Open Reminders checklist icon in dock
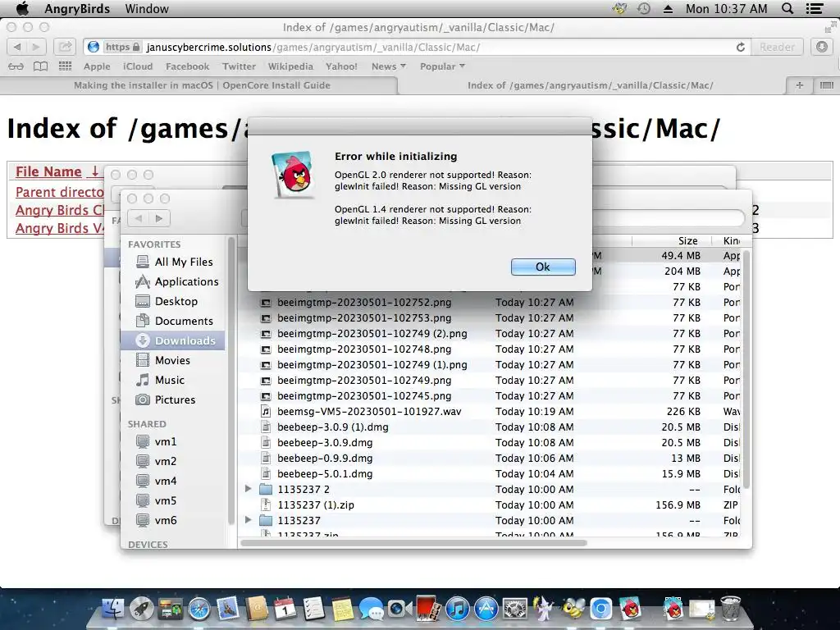This screenshot has width=840, height=630. pos(314,609)
